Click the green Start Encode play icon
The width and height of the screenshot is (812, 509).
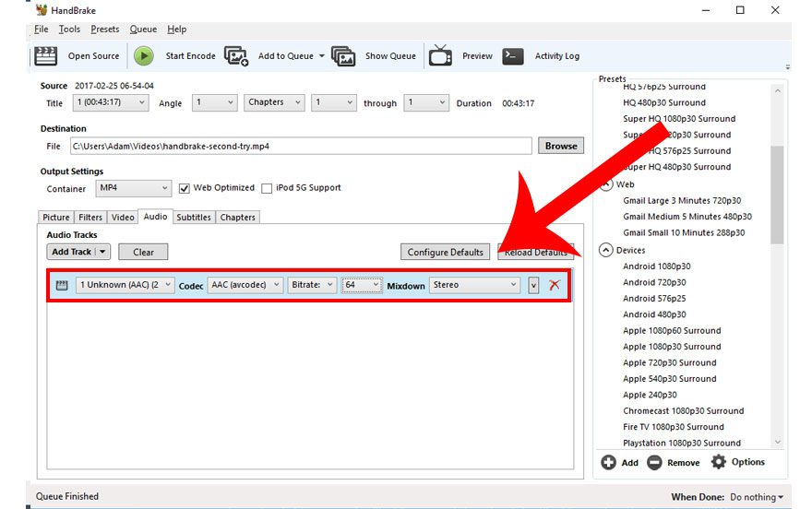(143, 56)
